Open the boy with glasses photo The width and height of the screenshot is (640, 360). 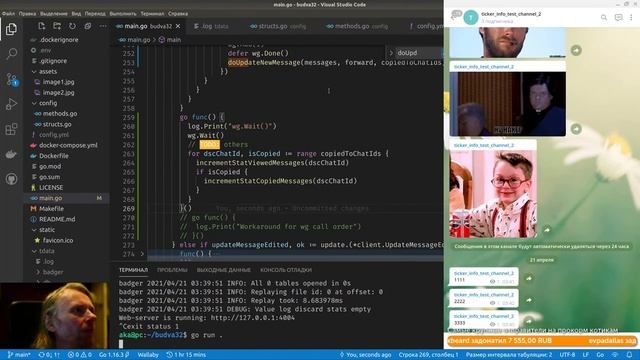493,194
